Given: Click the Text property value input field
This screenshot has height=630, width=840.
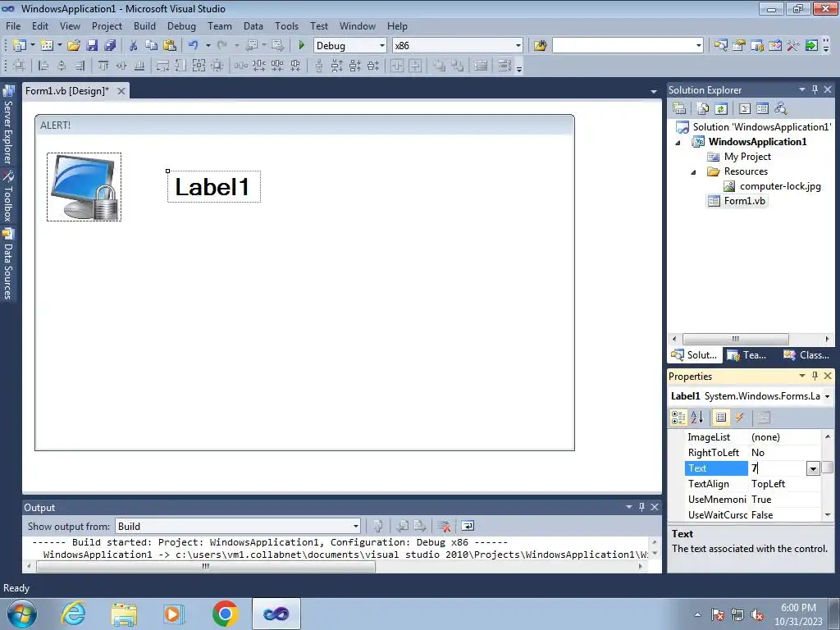Looking at the screenshot, I should point(777,468).
